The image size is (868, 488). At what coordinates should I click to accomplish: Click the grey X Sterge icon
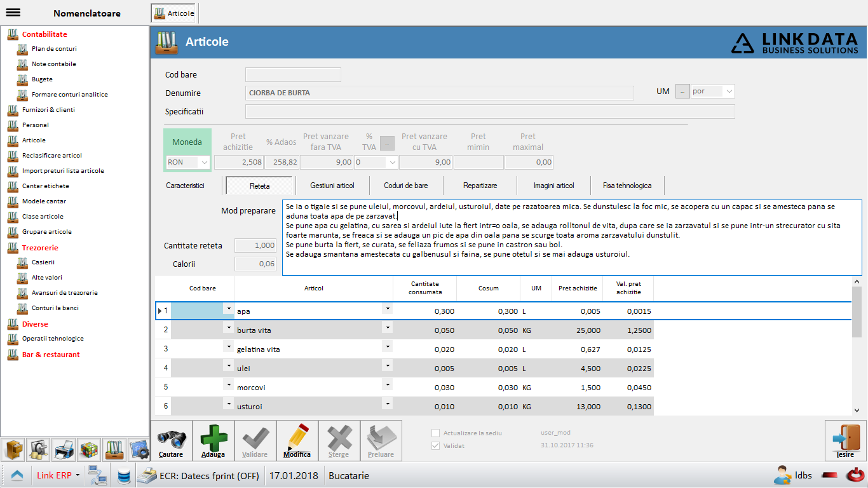click(x=339, y=441)
